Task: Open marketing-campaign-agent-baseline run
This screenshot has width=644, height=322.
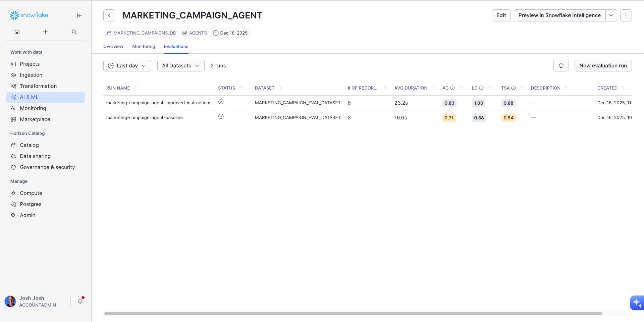Action: [144, 118]
